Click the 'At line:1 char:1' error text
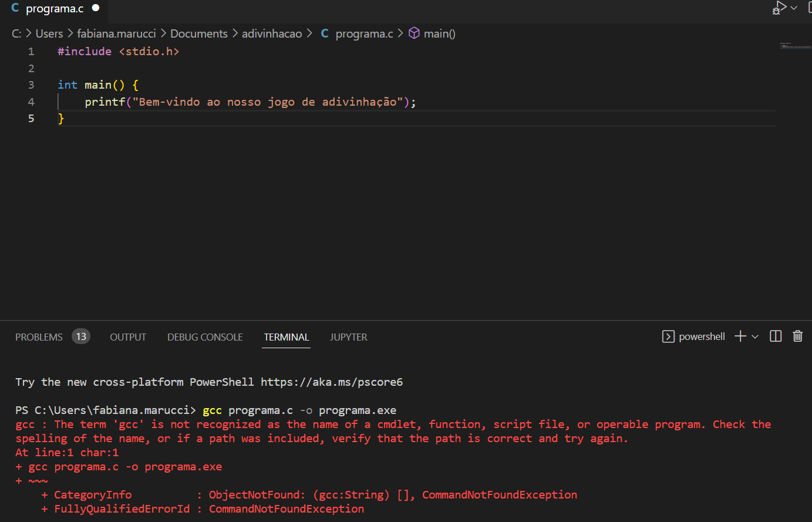812x522 pixels. (x=67, y=453)
